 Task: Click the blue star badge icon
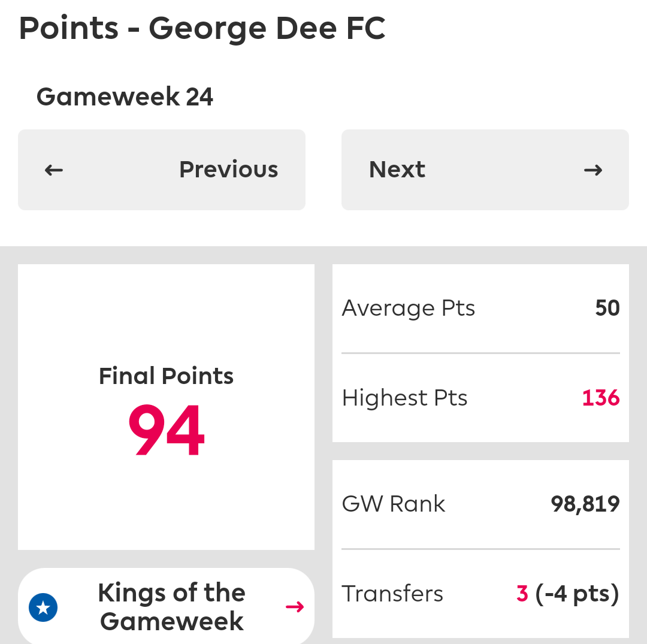point(43,607)
